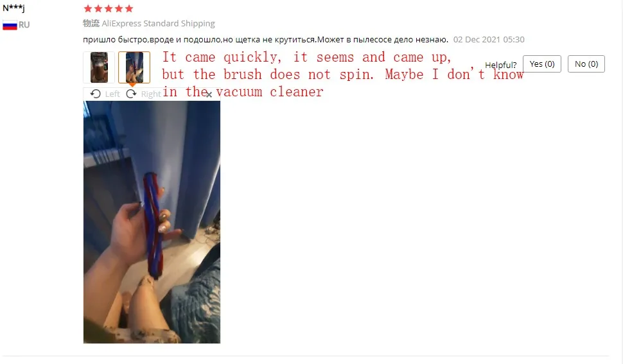Click the 'Left' rotate label

[112, 94]
